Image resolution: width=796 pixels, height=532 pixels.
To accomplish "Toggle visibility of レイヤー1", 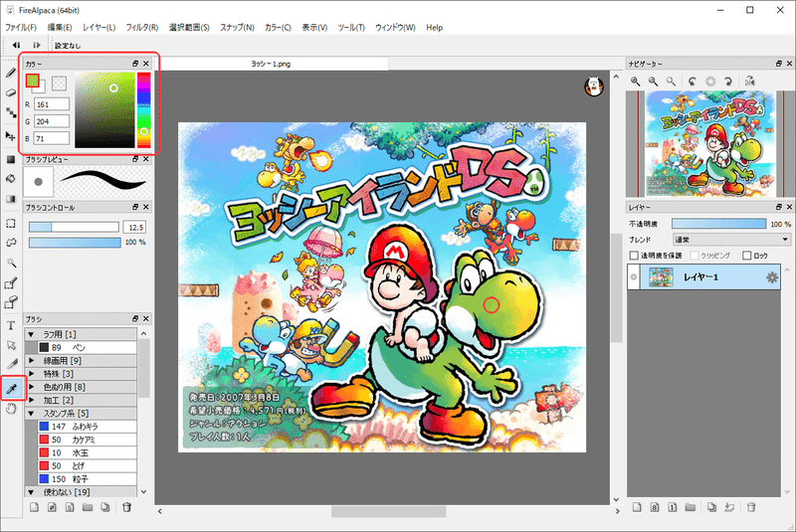I will coord(634,276).
